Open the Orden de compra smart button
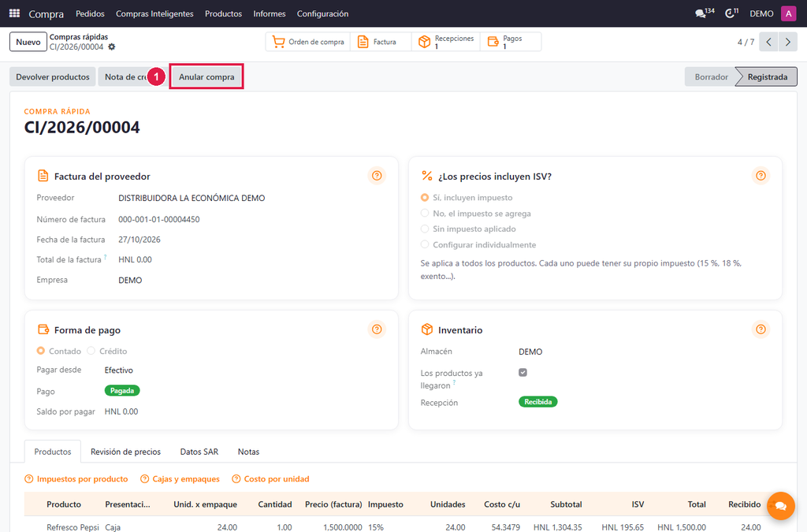This screenshot has width=807, height=532. (308, 42)
